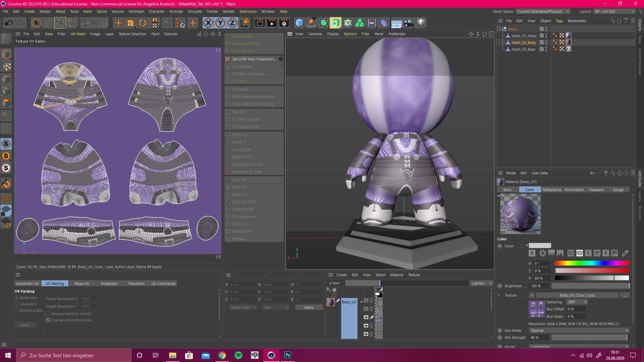Select the camera icon in the toolbar
644x362 pixels.
click(x=409, y=23)
